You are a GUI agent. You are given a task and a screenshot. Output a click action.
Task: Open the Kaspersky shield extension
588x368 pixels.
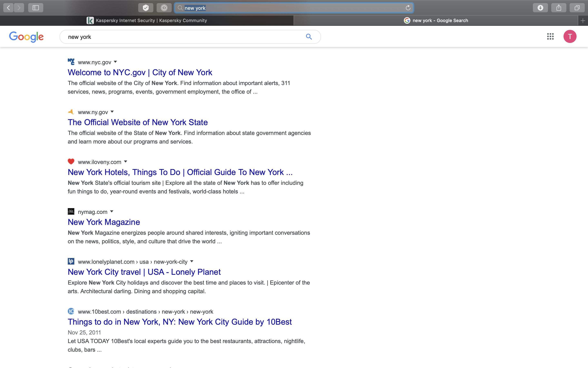[146, 8]
